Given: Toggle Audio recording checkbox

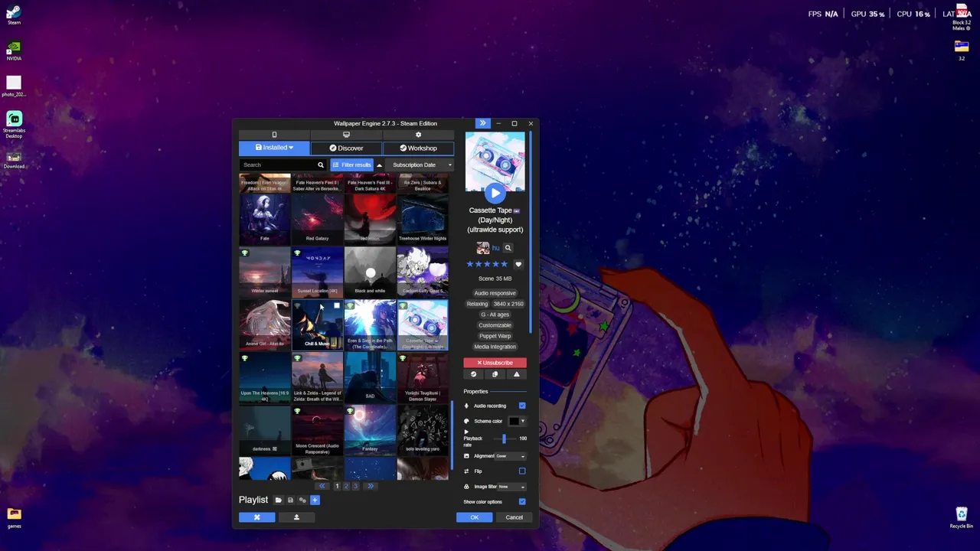Looking at the screenshot, I should coord(522,406).
